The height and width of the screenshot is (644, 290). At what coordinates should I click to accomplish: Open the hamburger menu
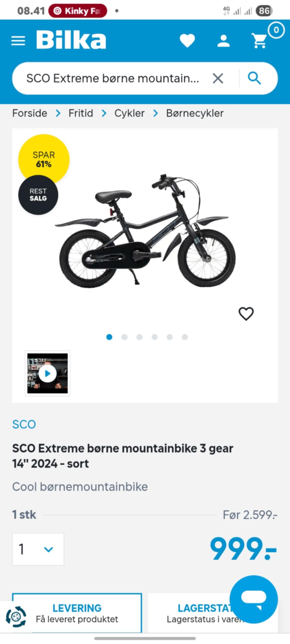pos(18,41)
